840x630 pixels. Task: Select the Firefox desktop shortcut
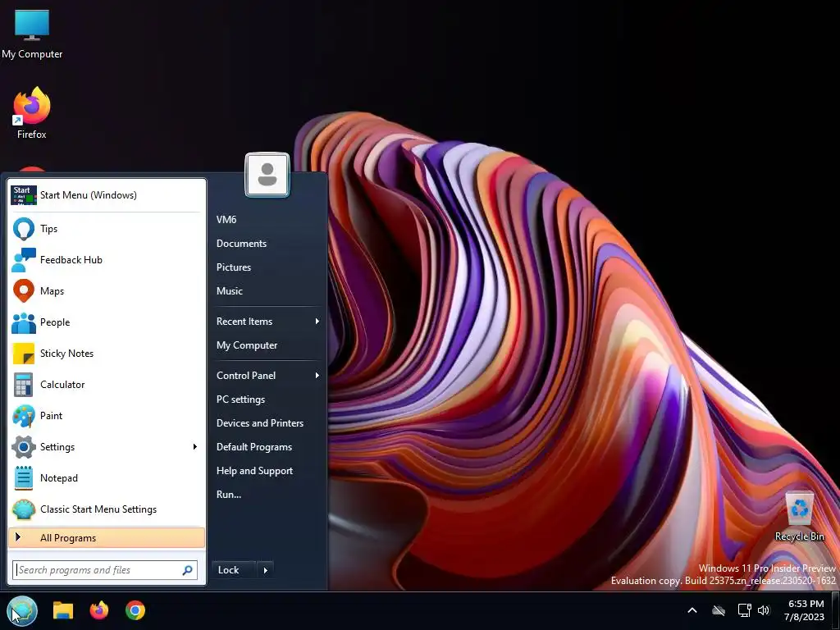tap(32, 113)
